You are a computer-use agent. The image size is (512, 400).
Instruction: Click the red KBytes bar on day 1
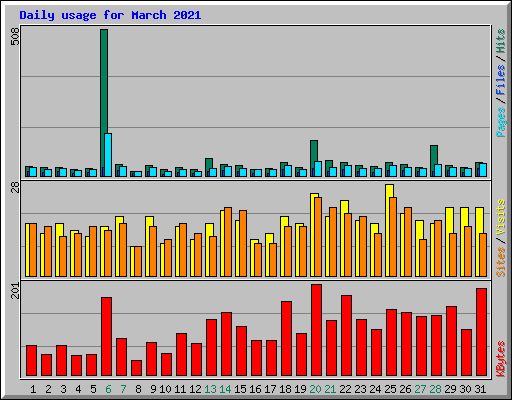31,361
